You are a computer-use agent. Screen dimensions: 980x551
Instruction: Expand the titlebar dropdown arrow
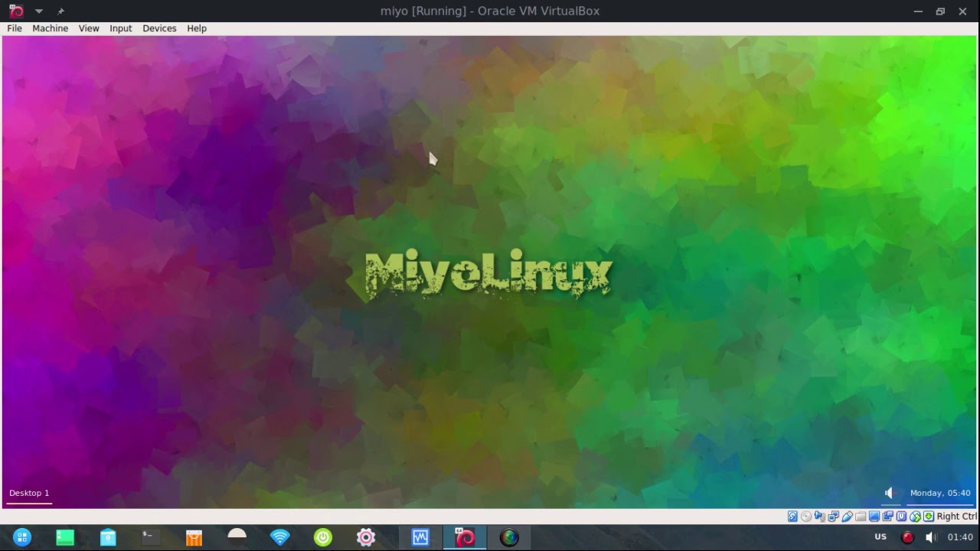coord(39,11)
